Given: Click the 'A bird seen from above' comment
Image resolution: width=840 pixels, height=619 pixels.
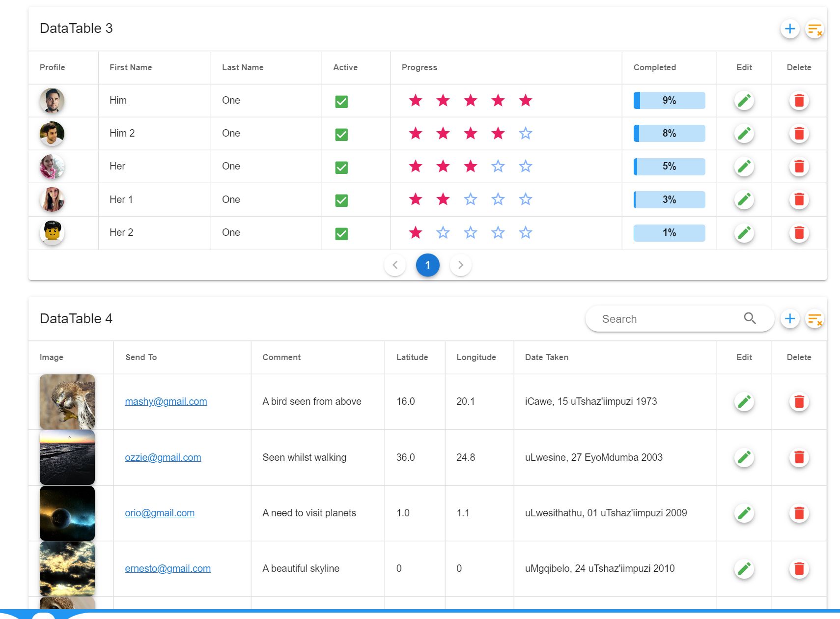Looking at the screenshot, I should point(312,401).
